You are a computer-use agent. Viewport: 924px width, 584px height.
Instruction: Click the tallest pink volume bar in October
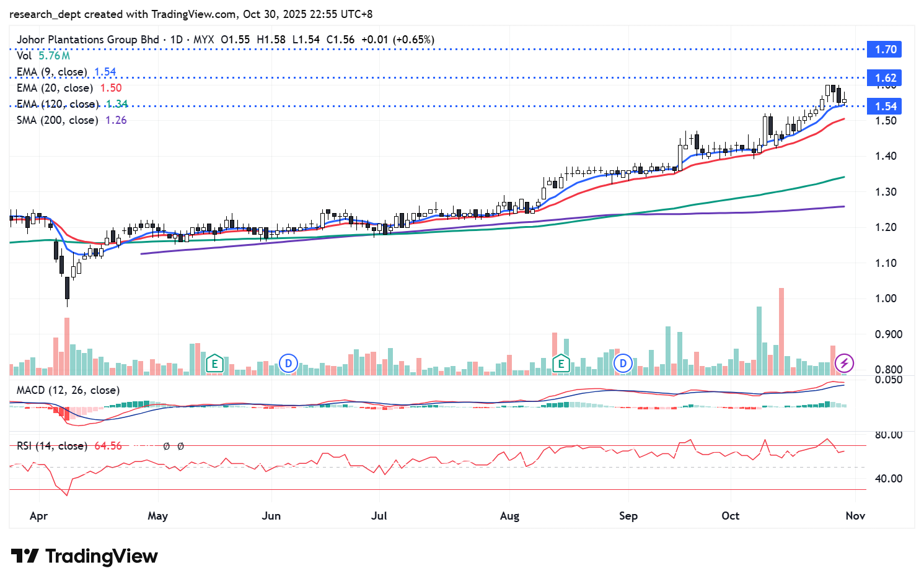pos(781,331)
